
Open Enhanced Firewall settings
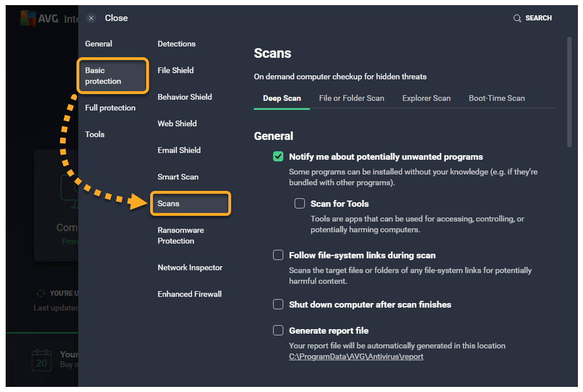click(x=189, y=294)
